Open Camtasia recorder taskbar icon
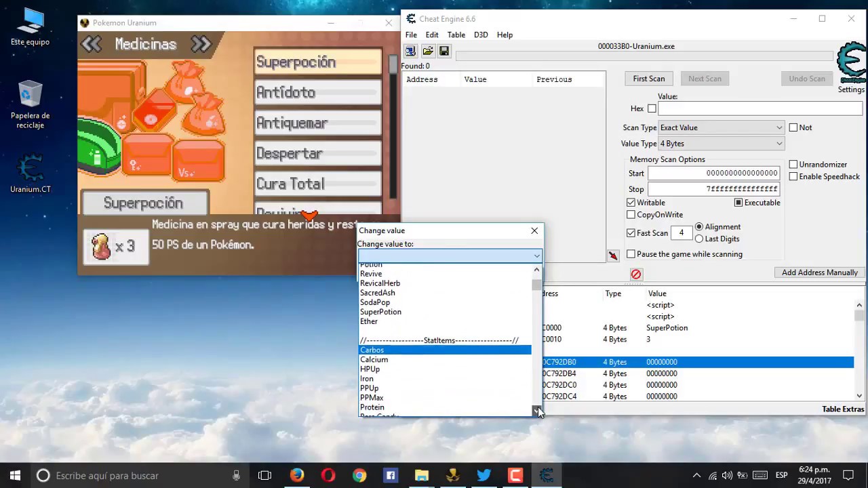 pos(515,475)
